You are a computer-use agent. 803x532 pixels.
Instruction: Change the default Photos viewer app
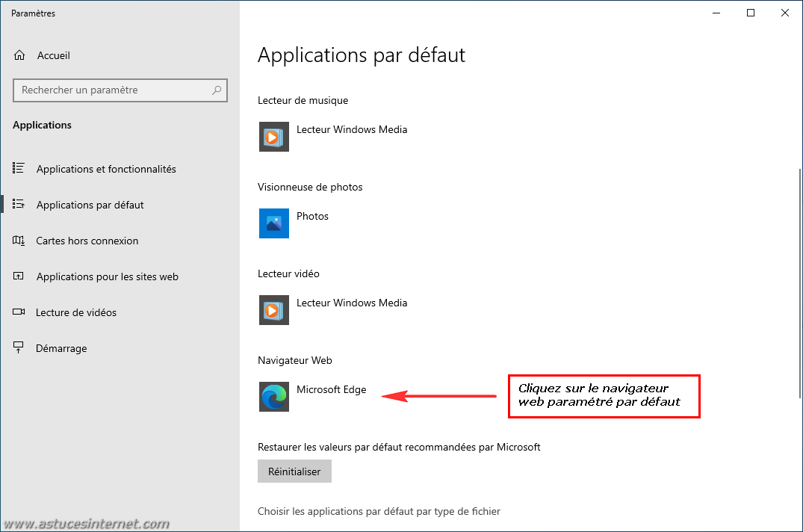(x=294, y=223)
